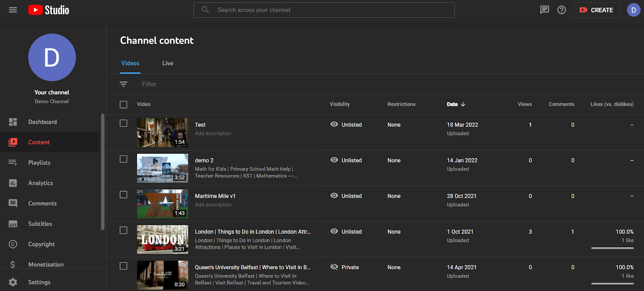The width and height of the screenshot is (644, 291).
Task: Click the Dashboard sidebar icon
Action: [13, 122]
